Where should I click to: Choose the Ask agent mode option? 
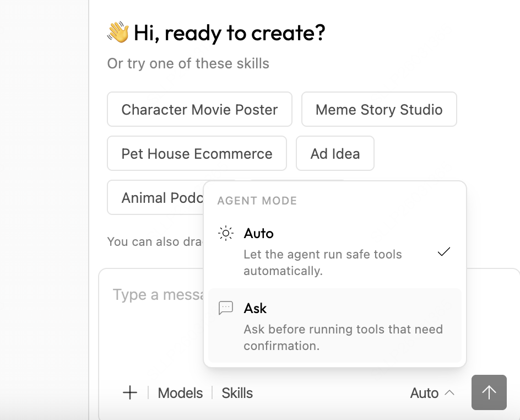click(x=334, y=326)
